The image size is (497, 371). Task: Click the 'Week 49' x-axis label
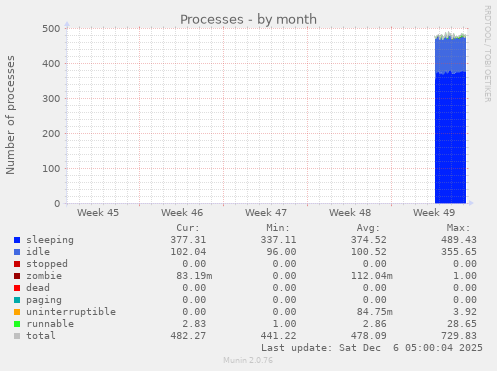pyautogui.click(x=434, y=213)
